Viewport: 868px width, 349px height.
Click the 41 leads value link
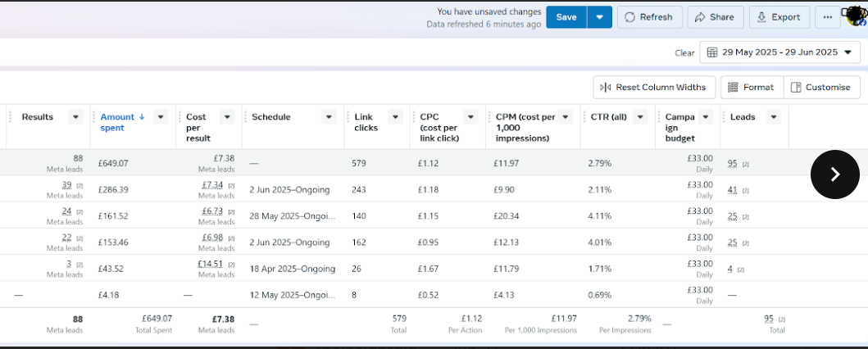(x=733, y=190)
